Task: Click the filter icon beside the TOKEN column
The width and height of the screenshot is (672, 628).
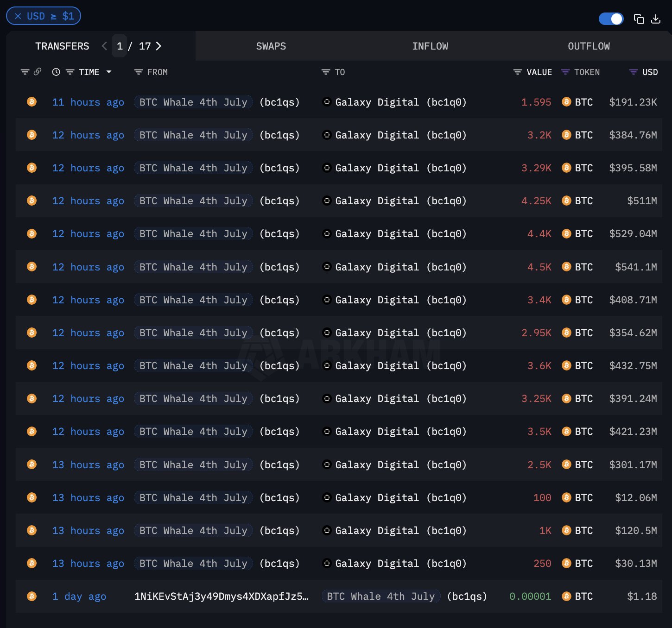Action: [x=565, y=72]
